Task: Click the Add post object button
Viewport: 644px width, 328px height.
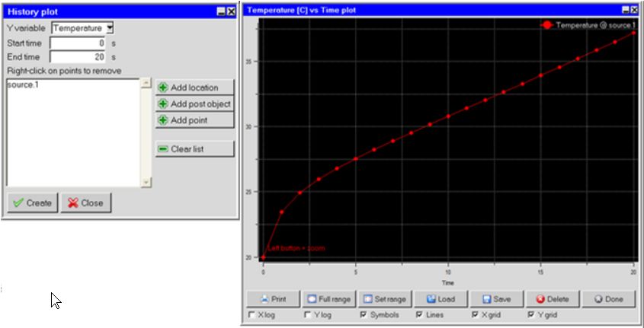Action: pyautogui.click(x=194, y=104)
